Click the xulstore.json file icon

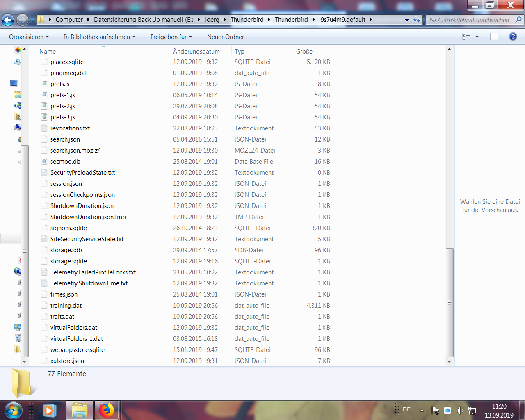[x=44, y=361]
